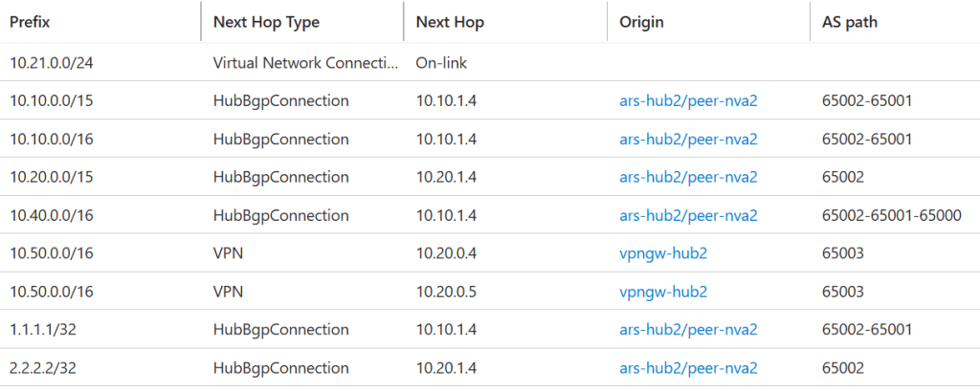
Task: Click the truncated Virtual Network Connection cell
Action: (x=305, y=62)
